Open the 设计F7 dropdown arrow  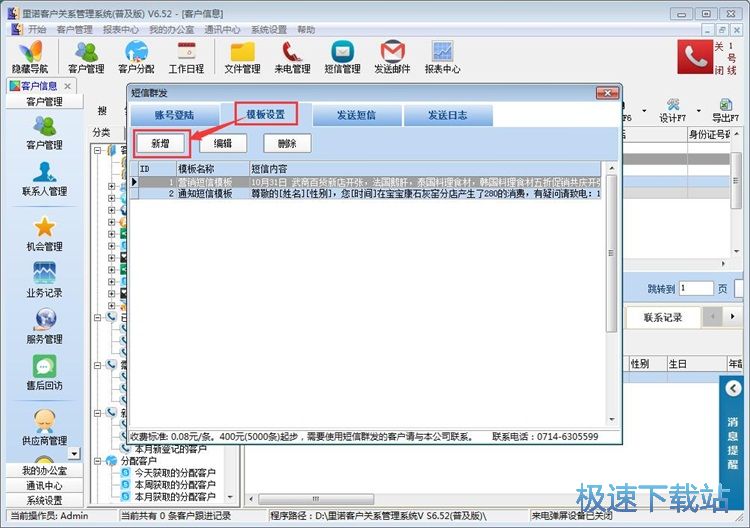click(x=699, y=110)
